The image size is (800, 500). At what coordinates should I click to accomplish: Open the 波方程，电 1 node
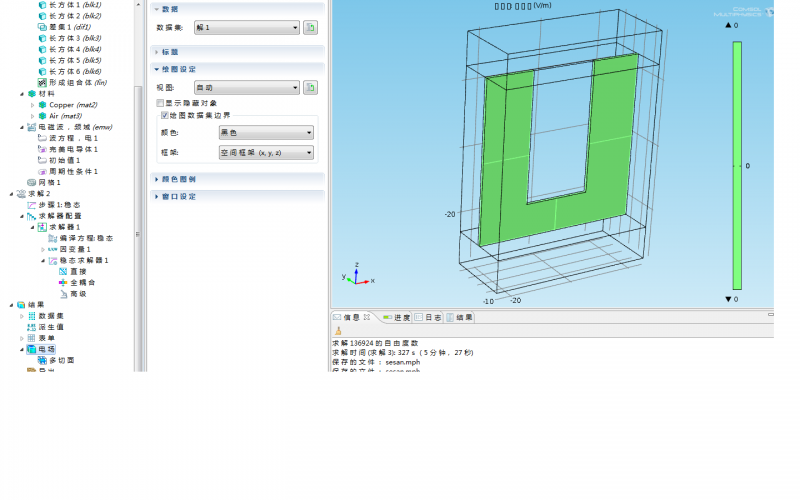click(x=68, y=138)
